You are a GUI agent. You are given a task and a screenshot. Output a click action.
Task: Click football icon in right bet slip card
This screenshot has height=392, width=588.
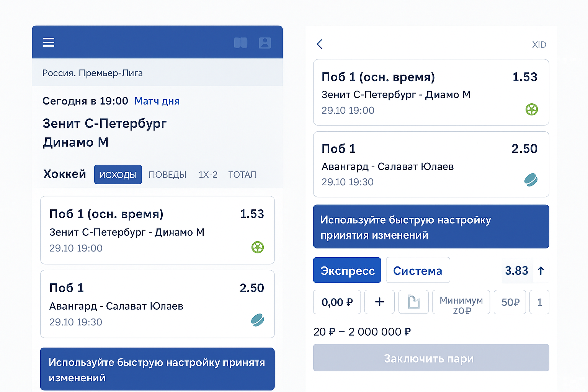[532, 109]
